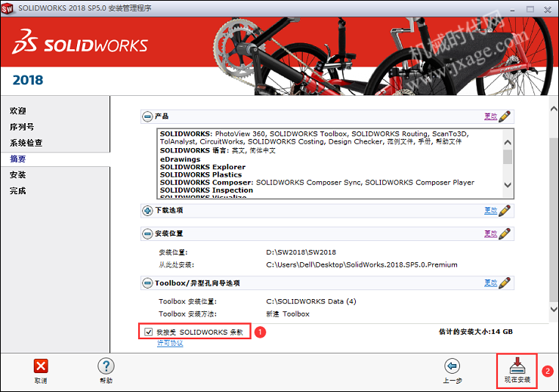559x392 pixels.
Task: Click SOLIDWORKS Plastics product entry
Action: pos(201,174)
